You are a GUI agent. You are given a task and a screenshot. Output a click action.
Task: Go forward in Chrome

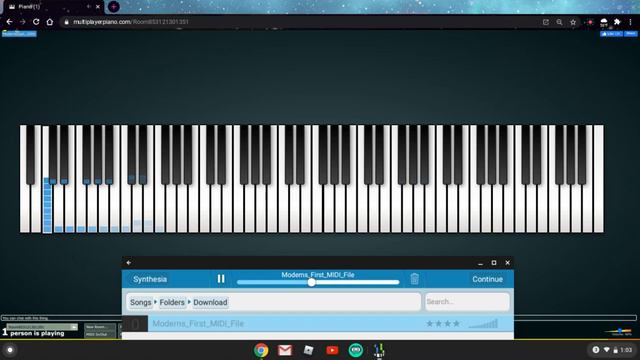tap(23, 22)
